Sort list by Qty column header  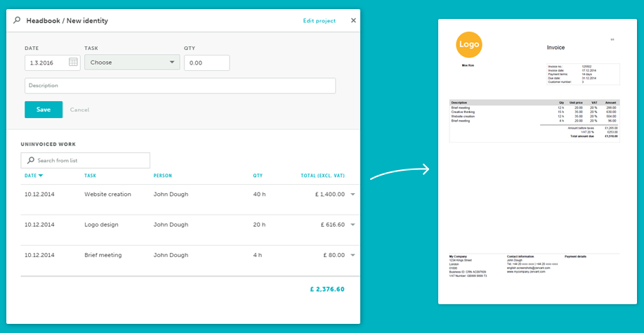258,176
